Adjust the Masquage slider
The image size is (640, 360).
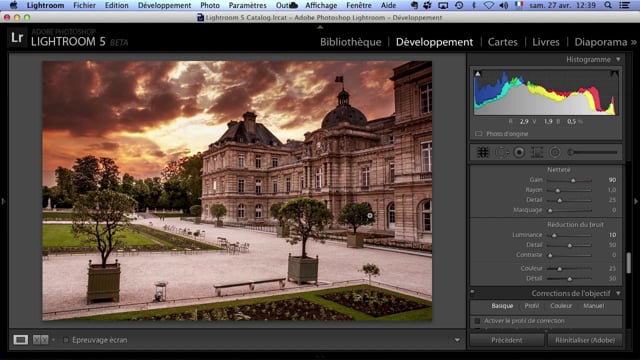pos(550,210)
